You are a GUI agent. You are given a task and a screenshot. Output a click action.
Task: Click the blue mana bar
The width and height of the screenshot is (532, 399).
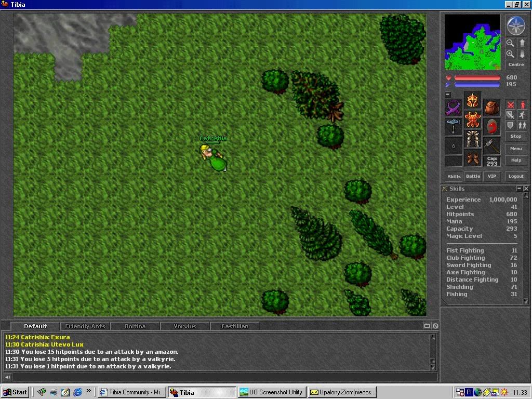(477, 85)
